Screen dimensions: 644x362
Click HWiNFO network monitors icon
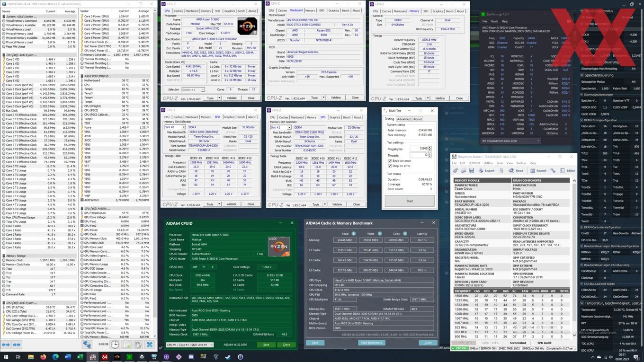tap(87, 344)
